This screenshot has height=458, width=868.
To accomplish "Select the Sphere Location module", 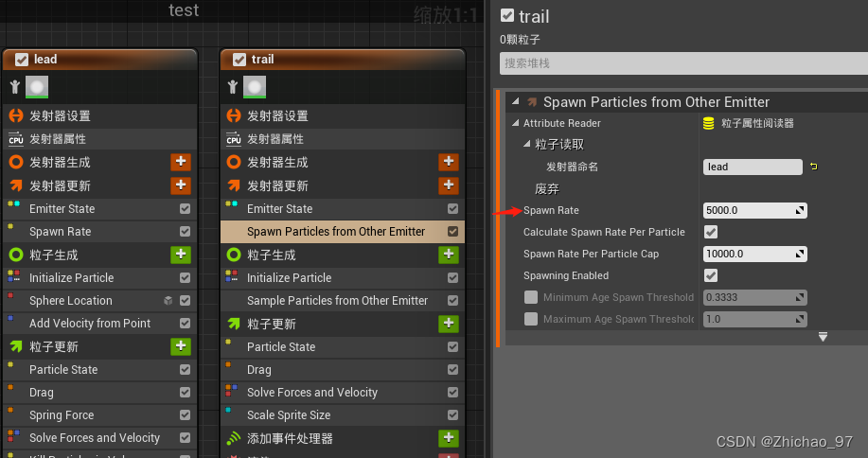I will click(71, 301).
